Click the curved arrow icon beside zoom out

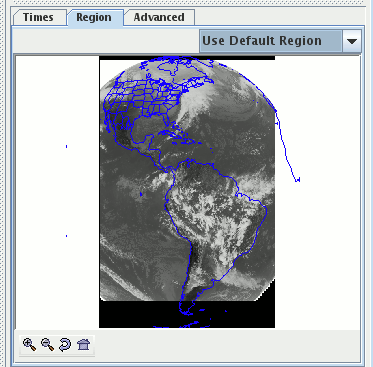click(65, 345)
